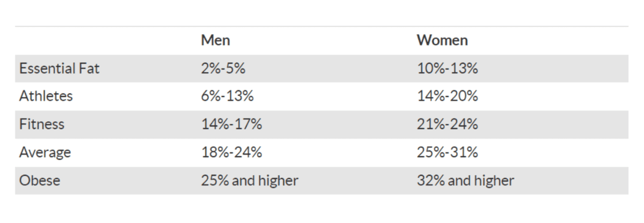The image size is (644, 223).
Task: Select the Average row label
Action: point(45,153)
